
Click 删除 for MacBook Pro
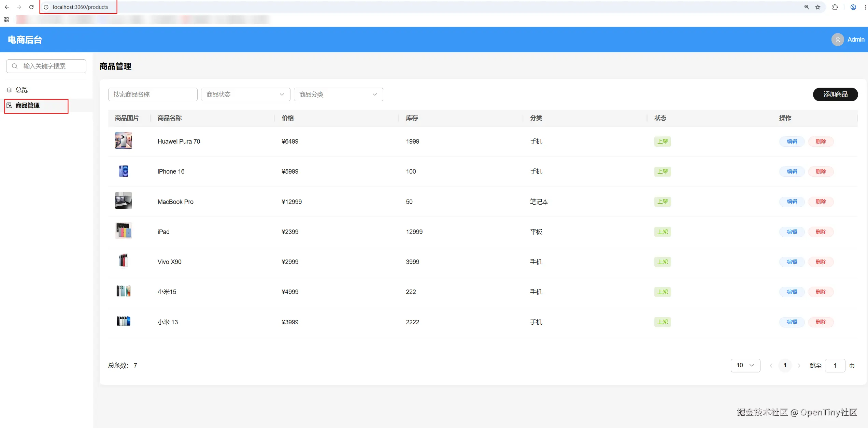(x=821, y=202)
